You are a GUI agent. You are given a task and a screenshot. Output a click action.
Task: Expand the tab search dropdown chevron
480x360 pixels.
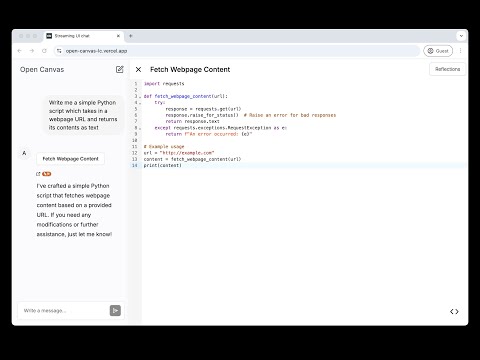(461, 36)
